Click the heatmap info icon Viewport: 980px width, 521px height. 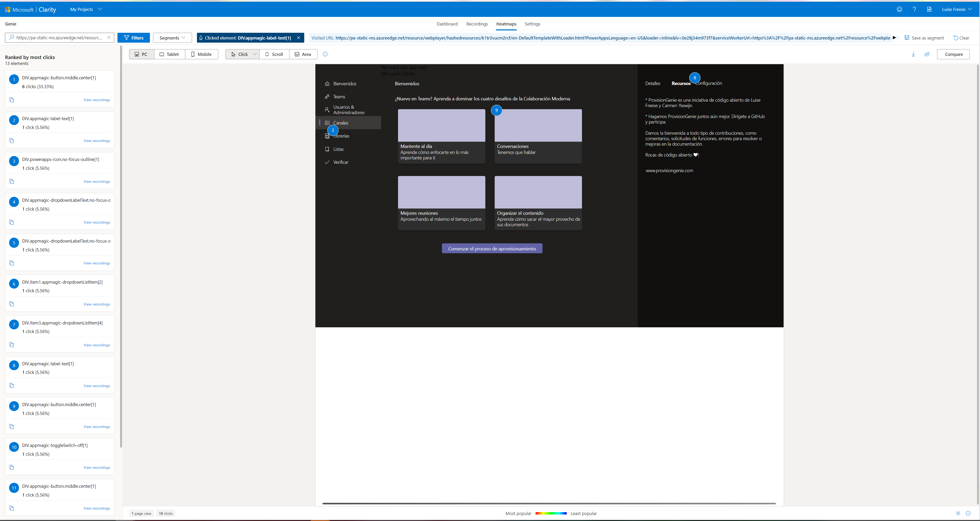[x=325, y=54]
